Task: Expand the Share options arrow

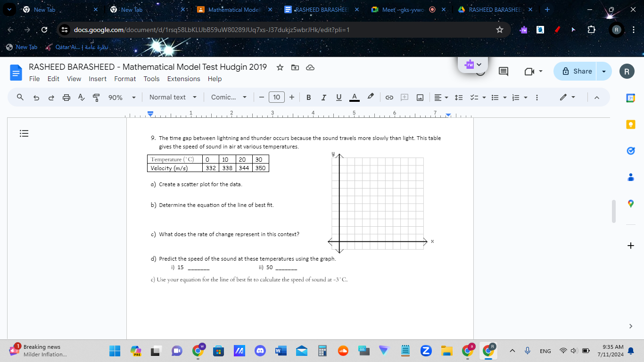Action: click(604, 71)
